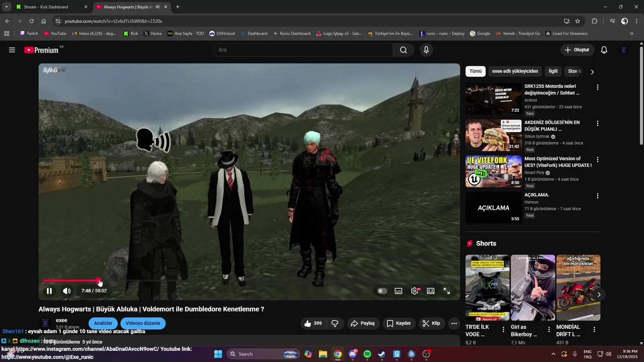Toggle subtitles in the video player
The width and height of the screenshot is (644, 362).
[398, 291]
